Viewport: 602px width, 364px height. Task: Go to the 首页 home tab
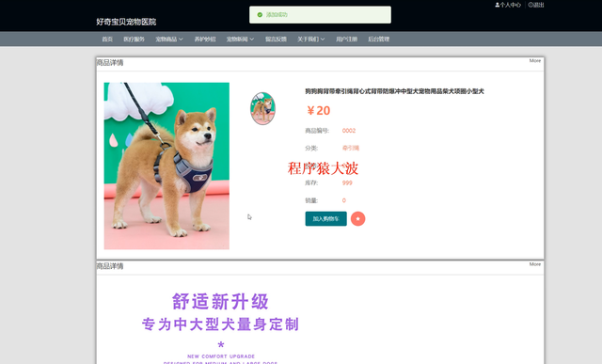click(107, 40)
